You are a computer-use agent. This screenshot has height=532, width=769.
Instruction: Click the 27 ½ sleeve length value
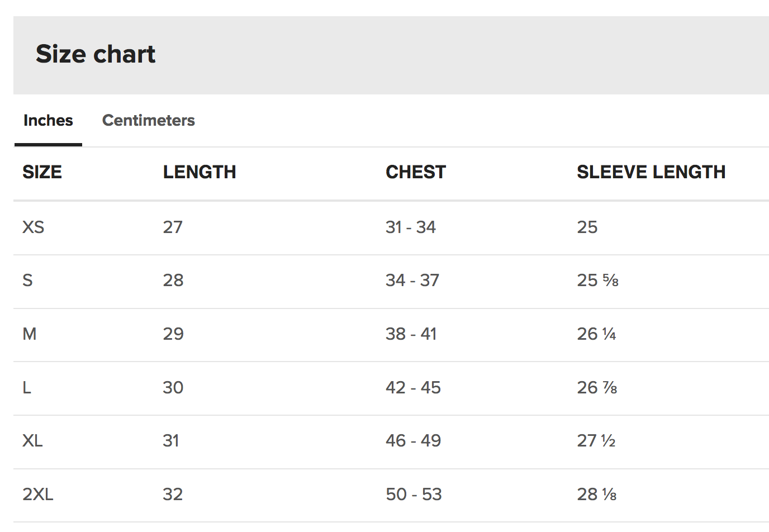click(x=596, y=440)
